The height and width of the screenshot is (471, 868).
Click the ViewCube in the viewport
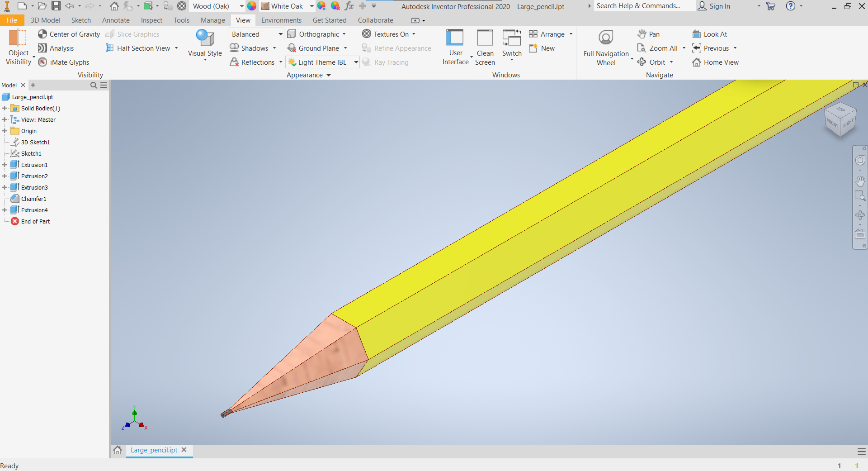(x=840, y=120)
